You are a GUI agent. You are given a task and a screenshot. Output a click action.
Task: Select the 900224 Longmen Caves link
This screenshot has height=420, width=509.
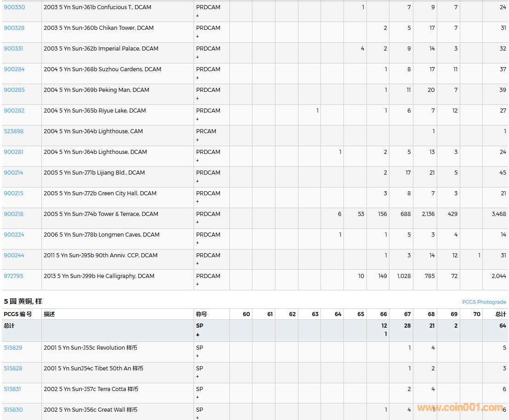click(x=14, y=235)
